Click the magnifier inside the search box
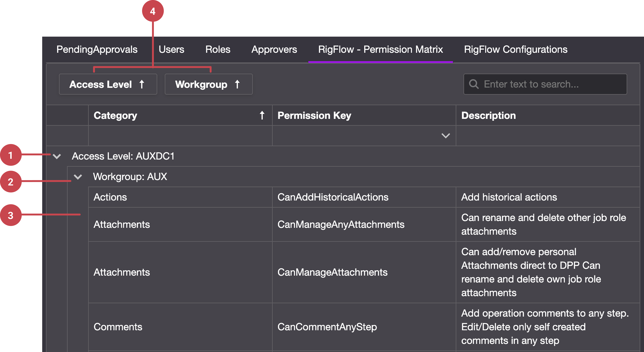Screen dimensions: 644x352 point(474,84)
